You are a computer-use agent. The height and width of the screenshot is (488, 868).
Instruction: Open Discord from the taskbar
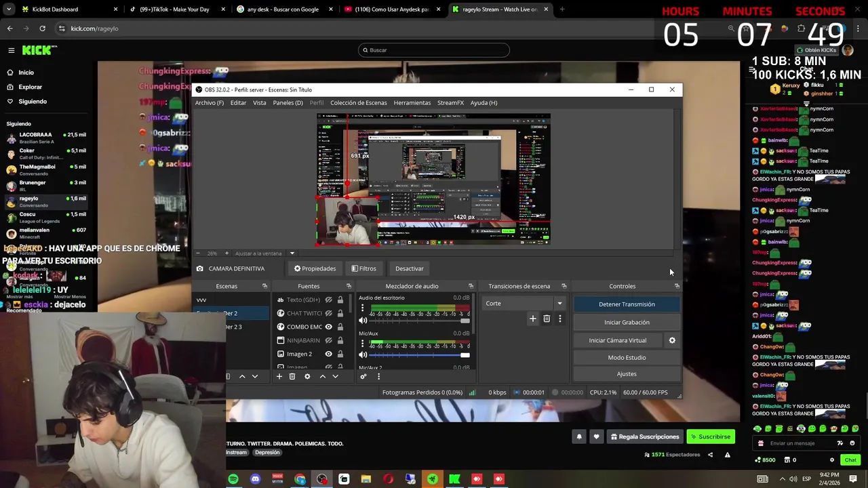click(255, 479)
